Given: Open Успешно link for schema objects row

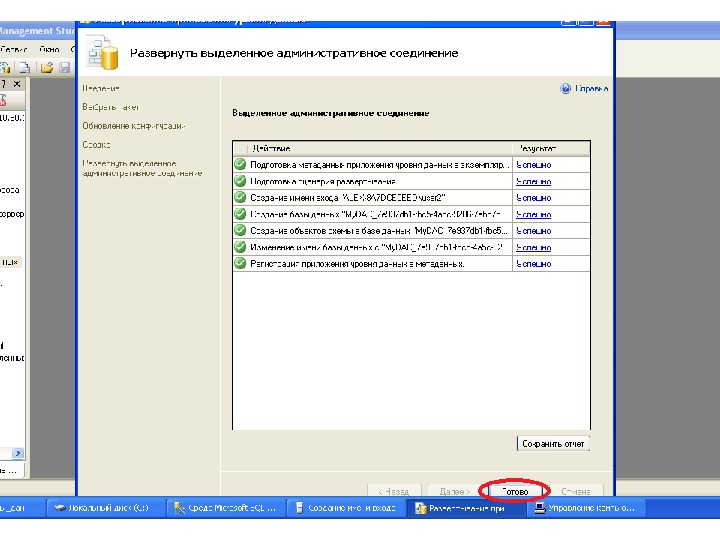Looking at the screenshot, I should (x=534, y=231).
